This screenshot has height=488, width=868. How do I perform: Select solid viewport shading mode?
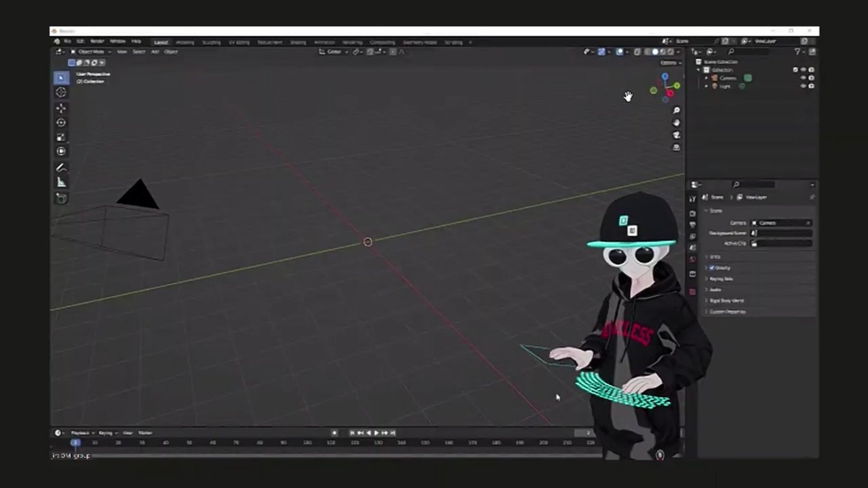[655, 51]
